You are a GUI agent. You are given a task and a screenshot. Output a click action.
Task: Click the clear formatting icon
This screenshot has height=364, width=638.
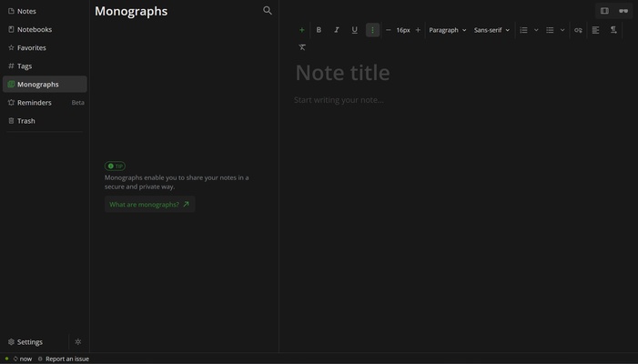click(x=302, y=47)
